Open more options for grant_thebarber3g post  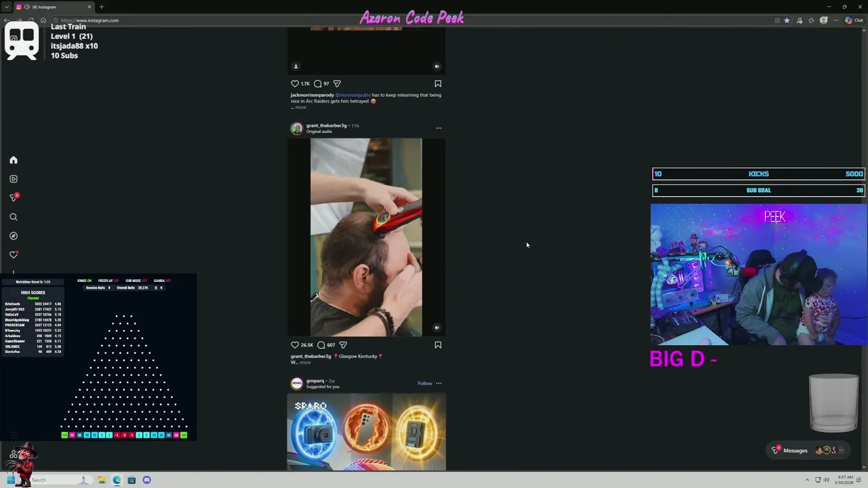point(439,128)
